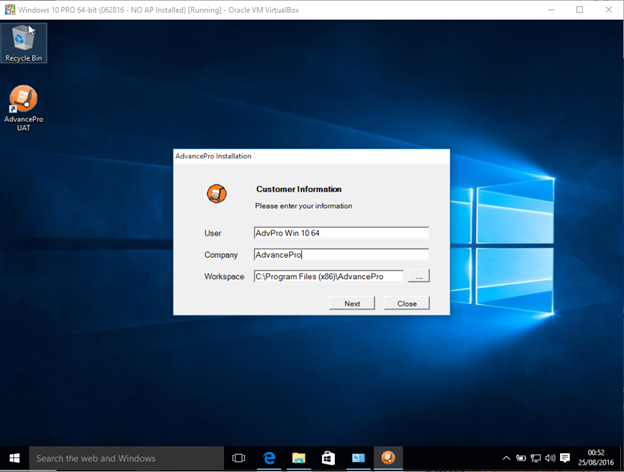Open Microsoft Edge from the taskbar
The height and width of the screenshot is (472, 624).
click(x=269, y=458)
